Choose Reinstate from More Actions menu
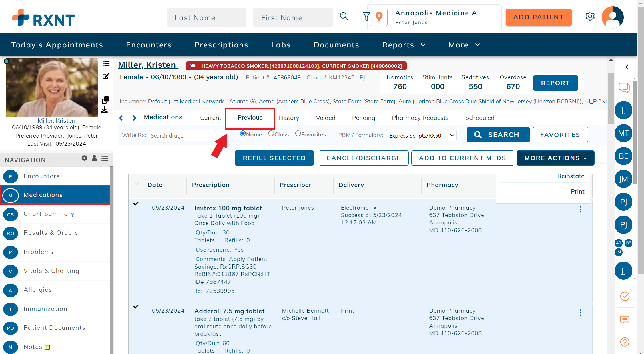644x354 pixels. coord(571,176)
